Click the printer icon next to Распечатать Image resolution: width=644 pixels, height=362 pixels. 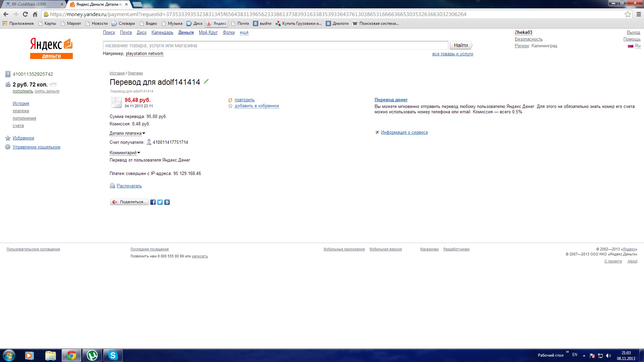[x=112, y=186]
